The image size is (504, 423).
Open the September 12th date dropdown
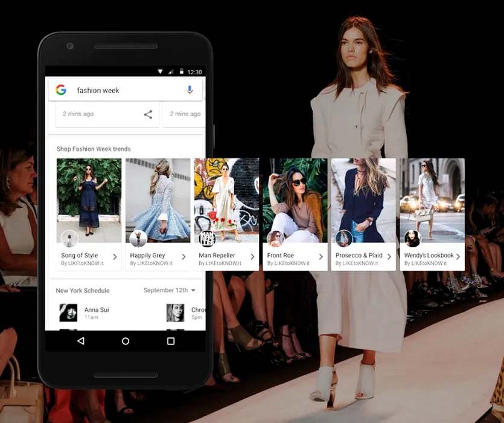pos(170,291)
